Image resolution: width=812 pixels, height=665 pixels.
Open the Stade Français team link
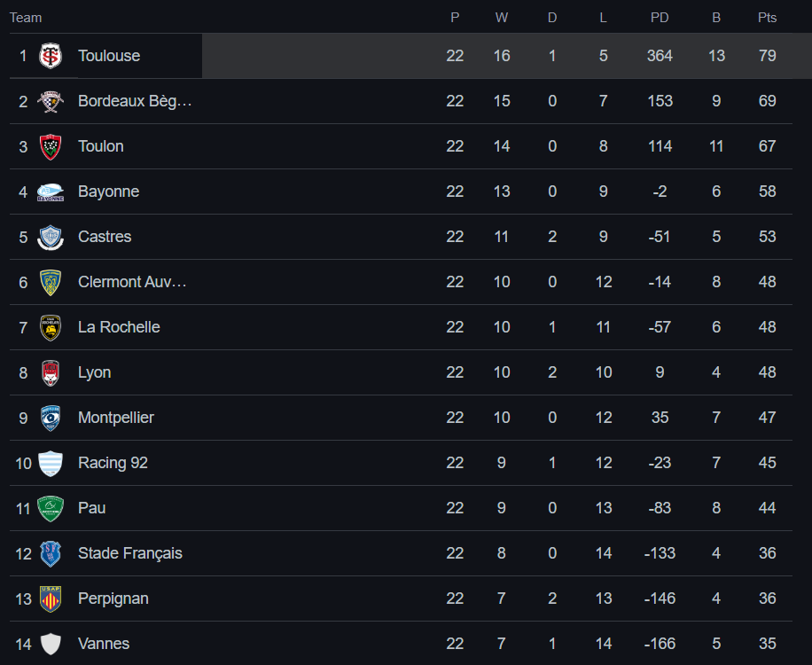click(130, 553)
